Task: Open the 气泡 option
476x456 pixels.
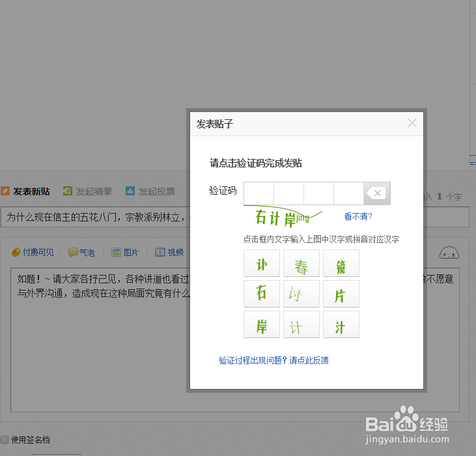Action: (87, 253)
